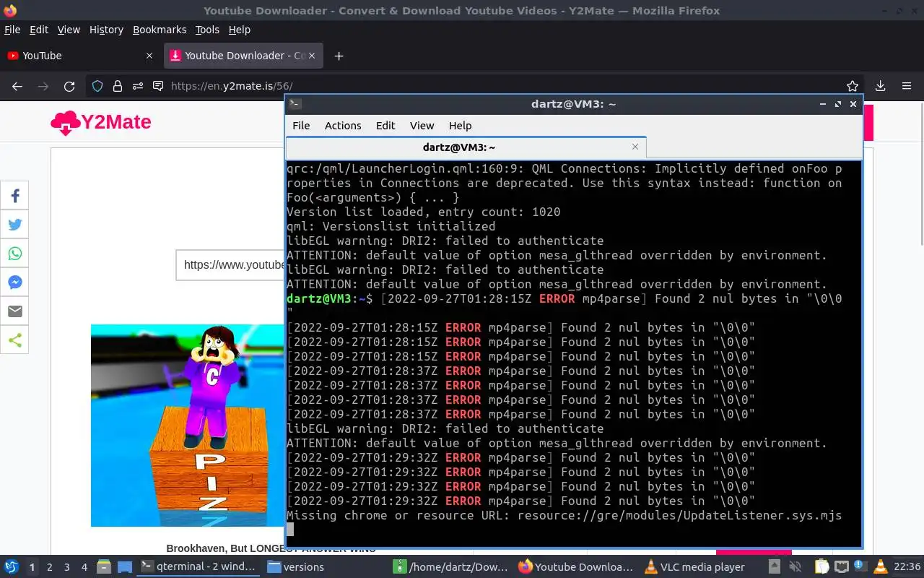Open the site permissions icon in the address bar
Image resolution: width=924 pixels, height=578 pixels.
138,86
